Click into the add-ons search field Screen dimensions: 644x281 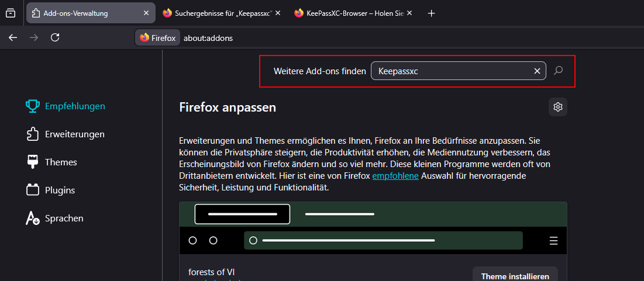coord(450,71)
